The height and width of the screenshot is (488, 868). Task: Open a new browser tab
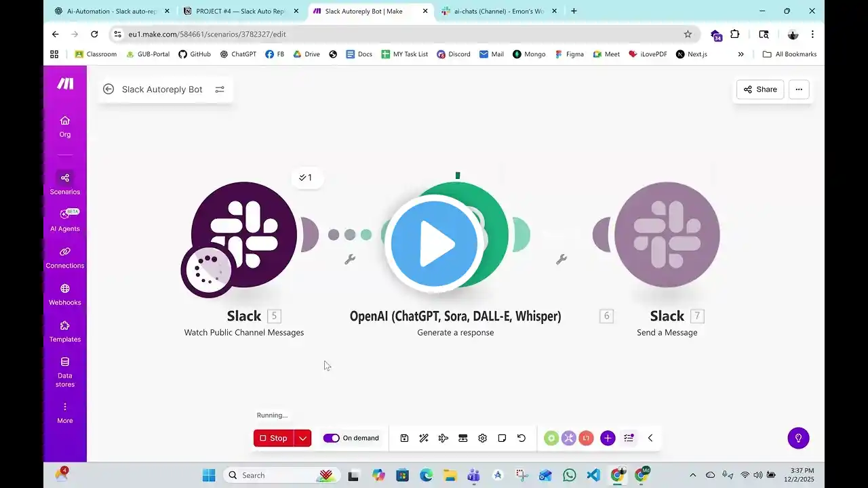574,11
